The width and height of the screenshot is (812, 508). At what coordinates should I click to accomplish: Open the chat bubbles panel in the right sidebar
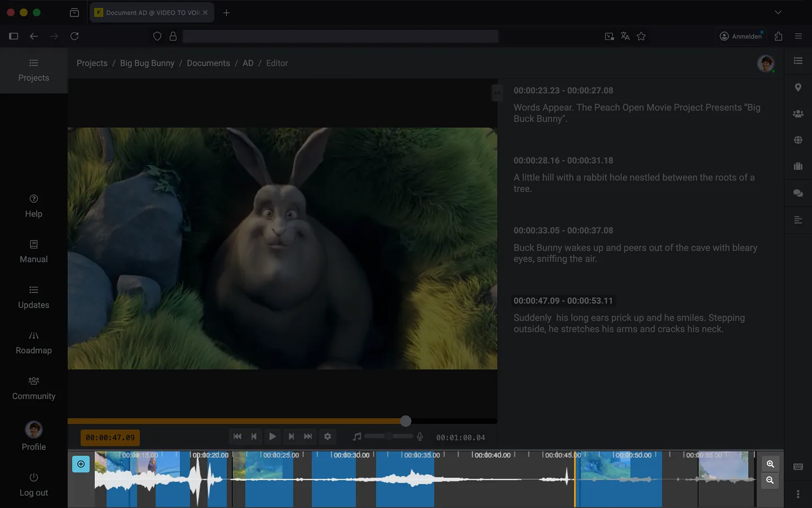[798, 193]
